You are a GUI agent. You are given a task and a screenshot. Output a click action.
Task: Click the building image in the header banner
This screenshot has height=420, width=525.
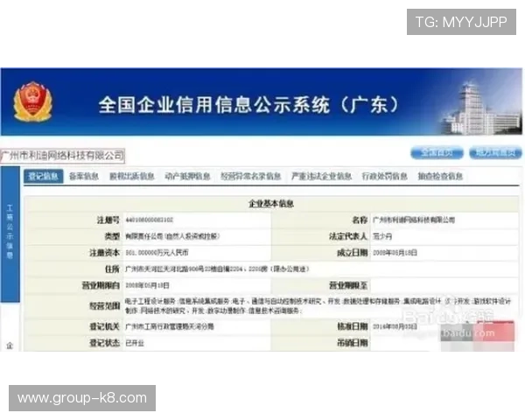[x=480, y=108]
